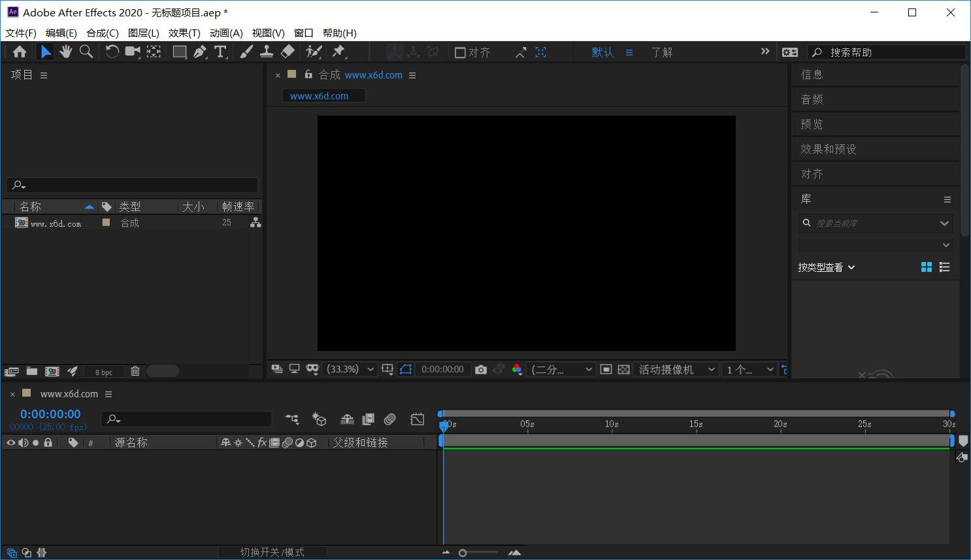Viewport: 971px width, 560px height.
Task: Expand the workspace overflow double-arrow
Action: coord(765,51)
